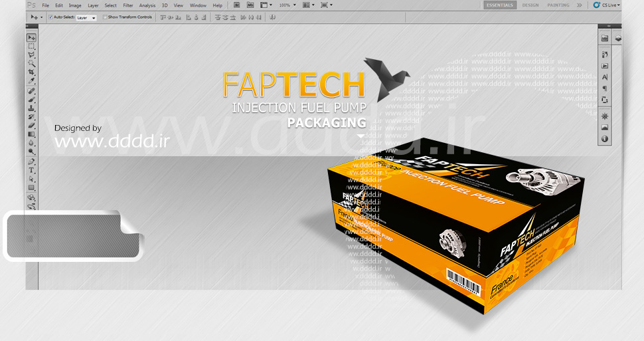Open the History panel icon
644x341 pixels.
(605, 55)
